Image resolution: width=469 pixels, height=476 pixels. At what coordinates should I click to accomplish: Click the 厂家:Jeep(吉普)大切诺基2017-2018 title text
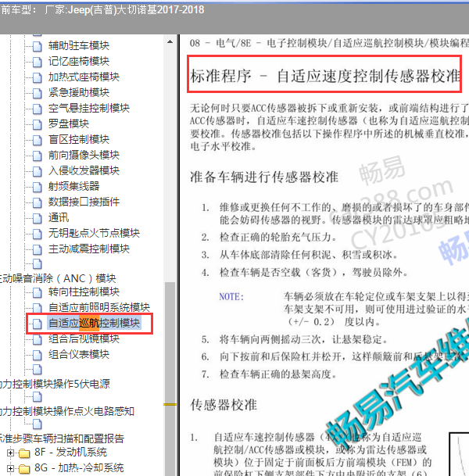tap(124, 10)
